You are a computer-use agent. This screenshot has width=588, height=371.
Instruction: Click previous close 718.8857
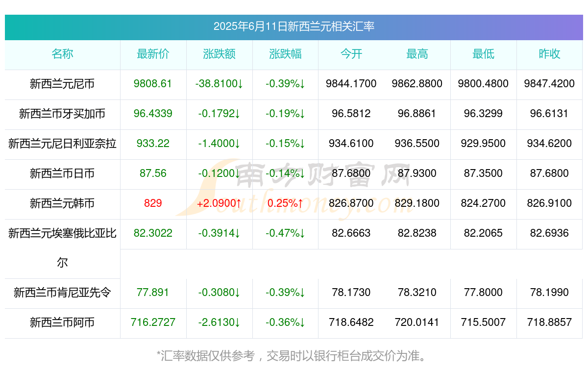pos(549,322)
